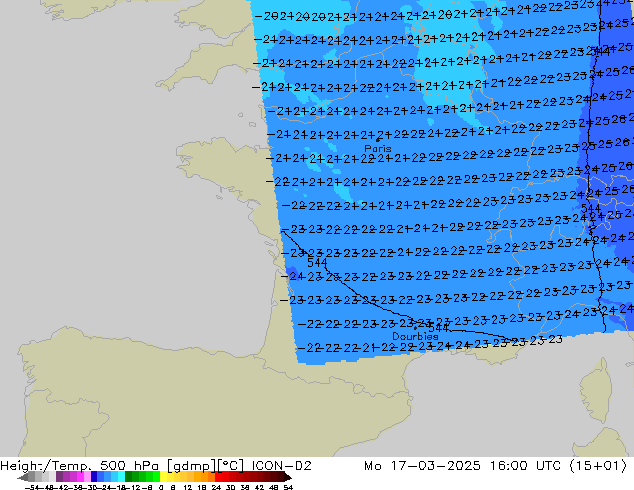Pick the bright red swatch above legend value 24
The image size is (634, 490).
[x=218, y=477]
